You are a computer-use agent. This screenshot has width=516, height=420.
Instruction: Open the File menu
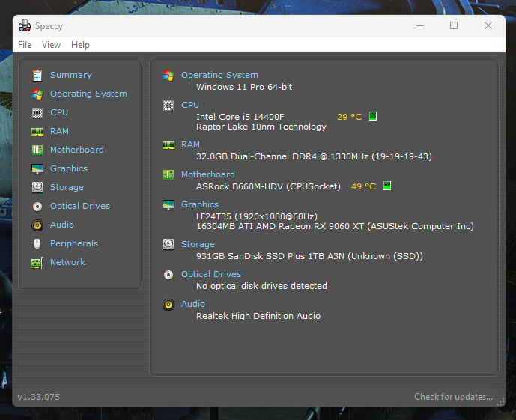[x=25, y=45]
